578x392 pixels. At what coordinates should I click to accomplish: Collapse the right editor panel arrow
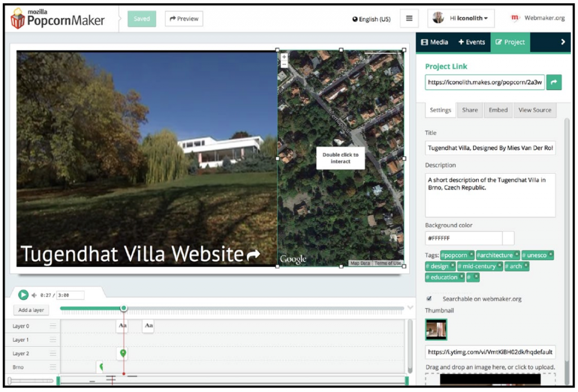(x=562, y=42)
